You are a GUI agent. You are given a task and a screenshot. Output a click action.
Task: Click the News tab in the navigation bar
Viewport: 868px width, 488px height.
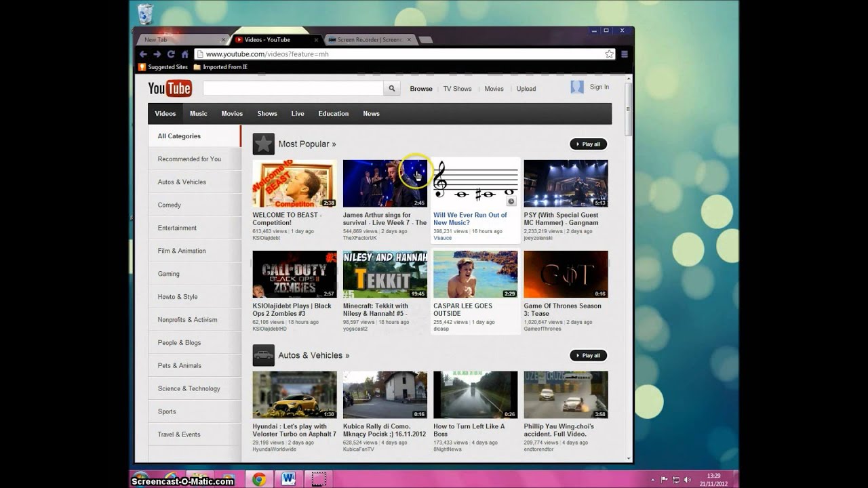tap(371, 114)
